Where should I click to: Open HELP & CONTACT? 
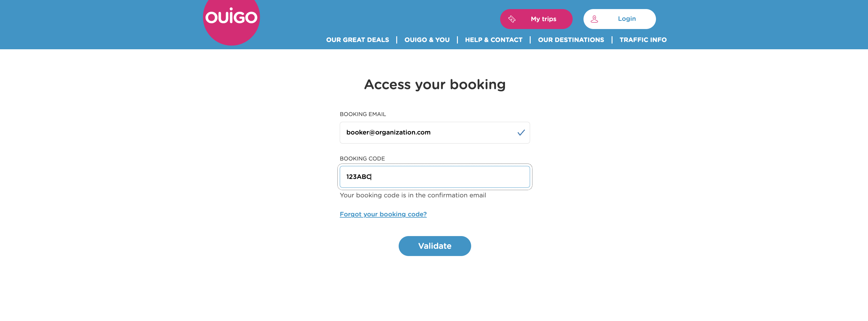tap(493, 40)
